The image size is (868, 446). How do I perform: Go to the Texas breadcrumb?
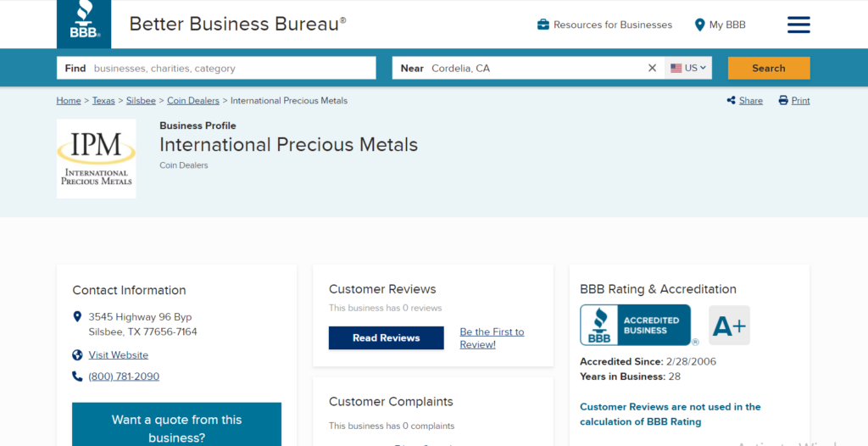pos(103,100)
